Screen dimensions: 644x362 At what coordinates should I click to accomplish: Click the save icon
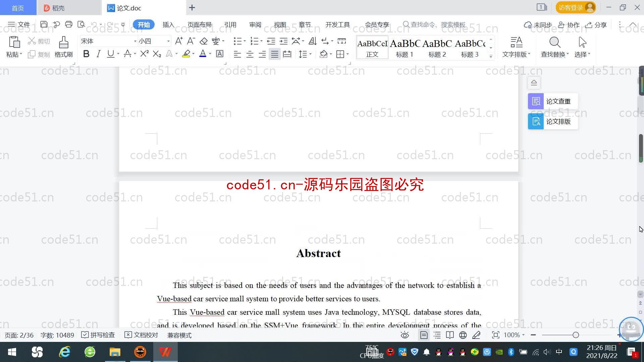point(44,24)
